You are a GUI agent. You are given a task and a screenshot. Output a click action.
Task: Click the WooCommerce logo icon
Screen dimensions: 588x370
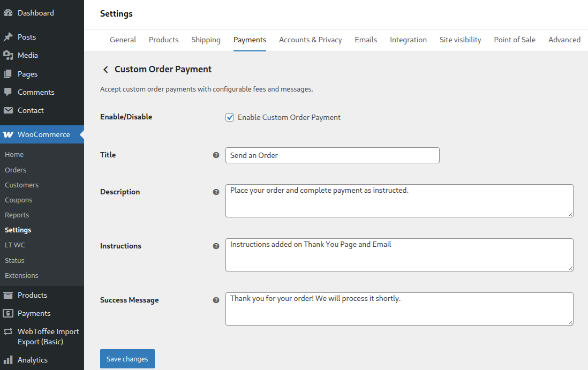tap(8, 134)
